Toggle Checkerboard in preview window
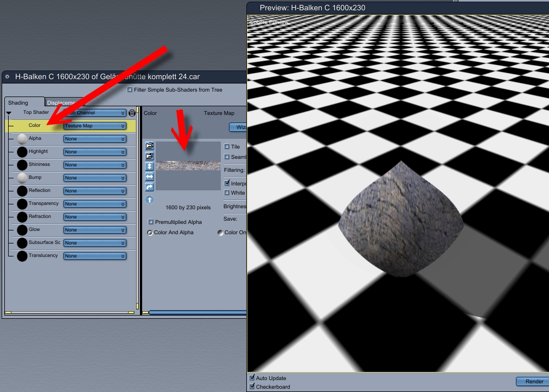 [252, 387]
